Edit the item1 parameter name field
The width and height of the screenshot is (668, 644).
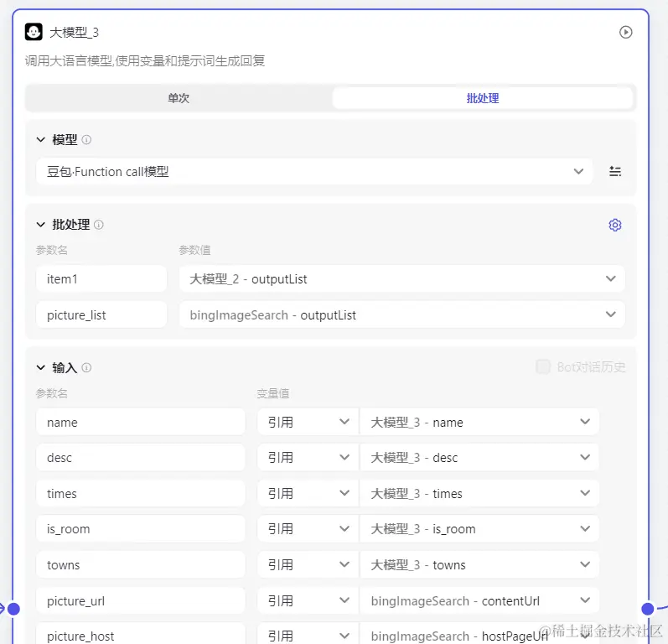click(x=101, y=278)
